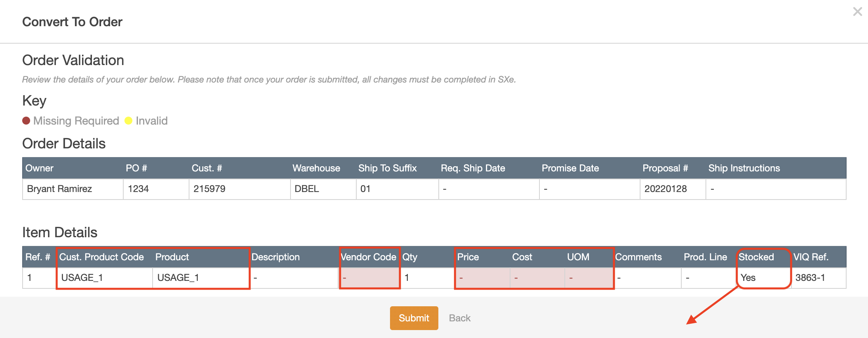Viewport: 868px width, 338px height.
Task: Click the owner name Bryant Ramirez
Action: pyautogui.click(x=59, y=189)
